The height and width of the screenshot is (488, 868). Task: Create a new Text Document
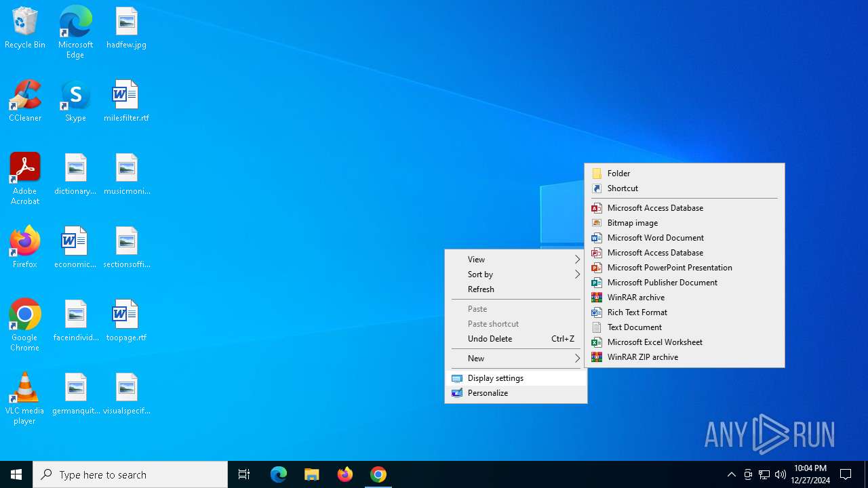pyautogui.click(x=684, y=327)
